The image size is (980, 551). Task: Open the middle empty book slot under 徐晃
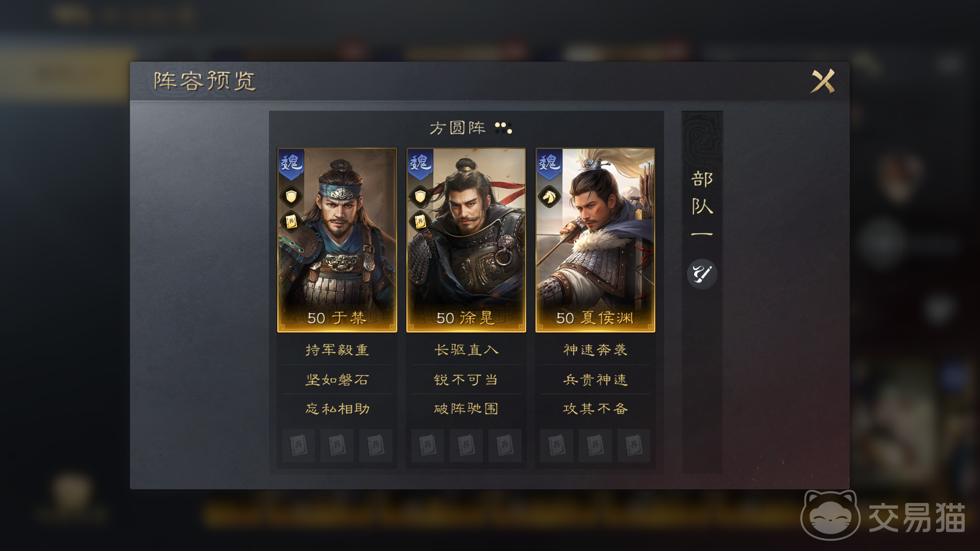point(466,445)
